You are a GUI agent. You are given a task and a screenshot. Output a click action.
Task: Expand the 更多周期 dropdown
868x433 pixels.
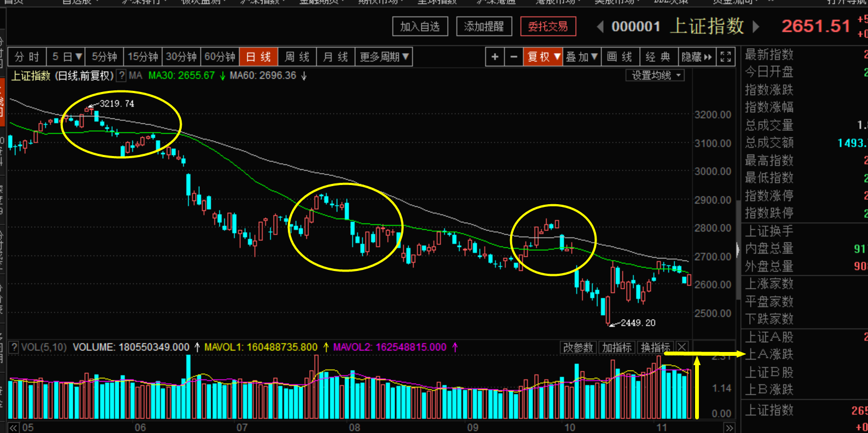(x=384, y=57)
